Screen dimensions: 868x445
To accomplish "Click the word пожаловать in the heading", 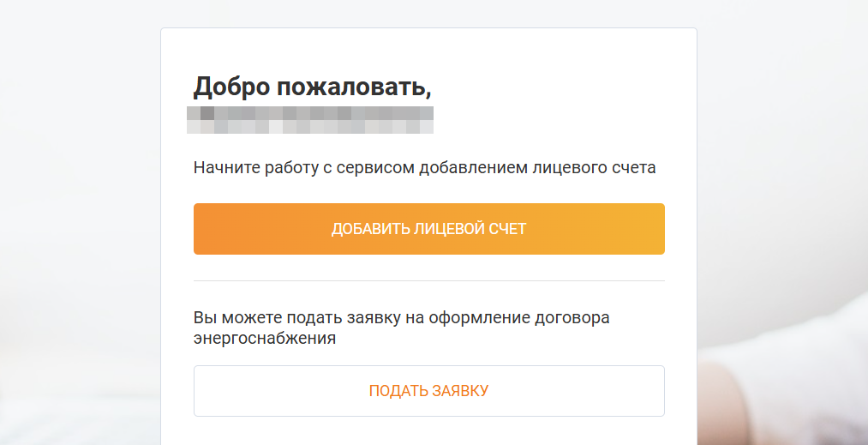I will click(351, 87).
